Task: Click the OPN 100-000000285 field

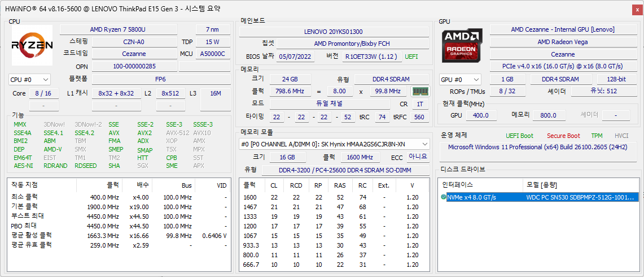Action: point(134,66)
